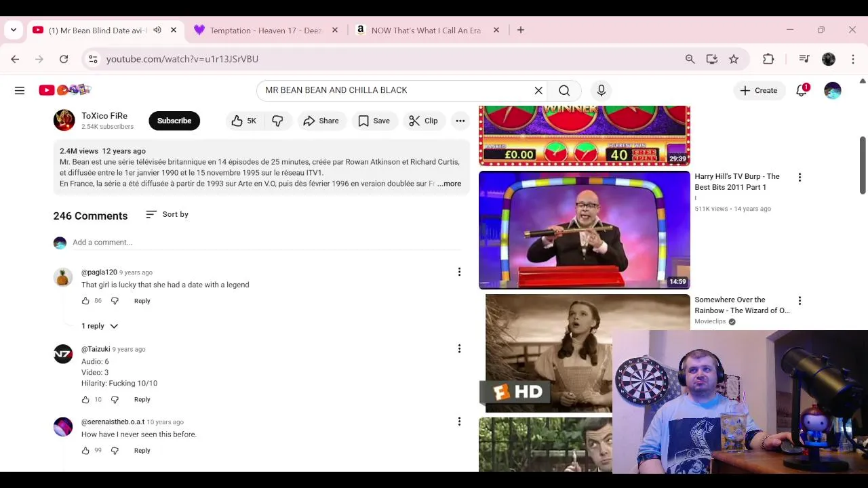This screenshot has height=488, width=868.
Task: Reply to serenaistheb.o.a.t comment
Action: (x=142, y=451)
